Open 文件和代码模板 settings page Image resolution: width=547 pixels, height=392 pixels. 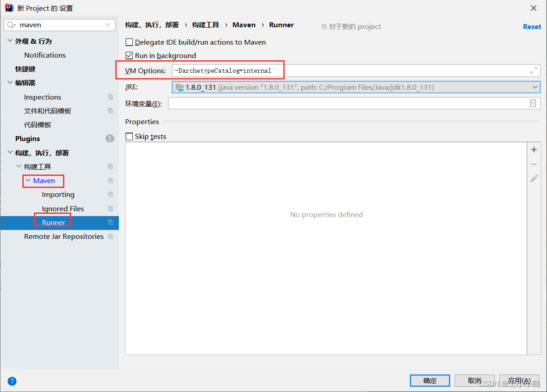48,111
